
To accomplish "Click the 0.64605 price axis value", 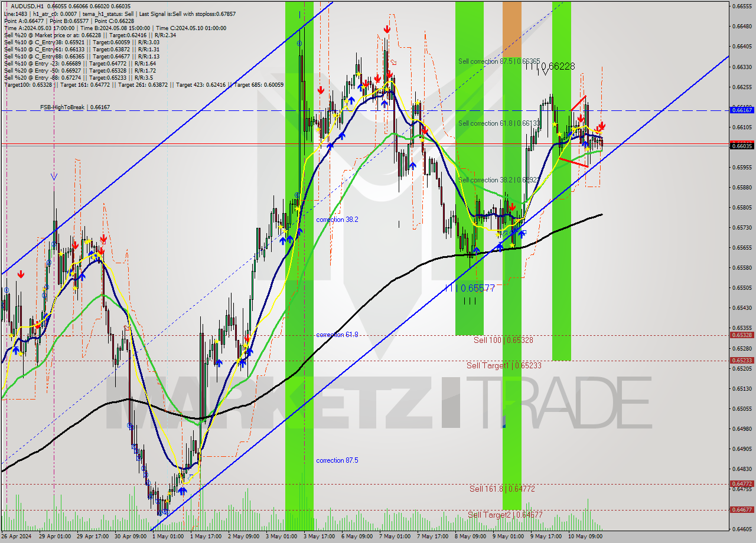I will pyautogui.click(x=741, y=529).
